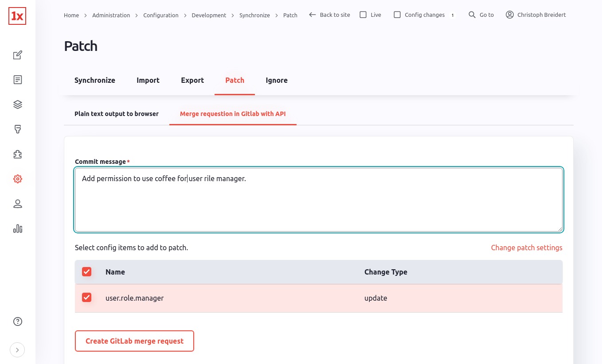The width and height of the screenshot is (602, 364).
Task: Toggle the select-all checkbox in table header
Action: (x=87, y=271)
